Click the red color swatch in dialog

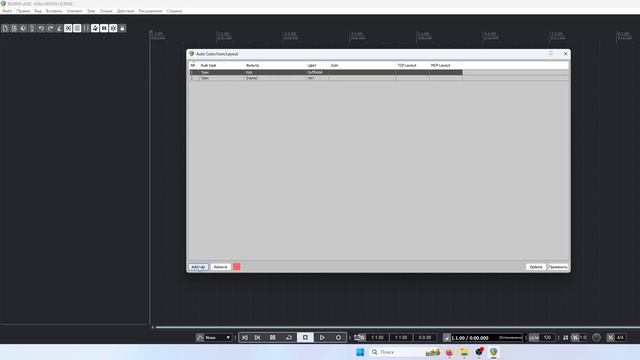[x=237, y=267]
